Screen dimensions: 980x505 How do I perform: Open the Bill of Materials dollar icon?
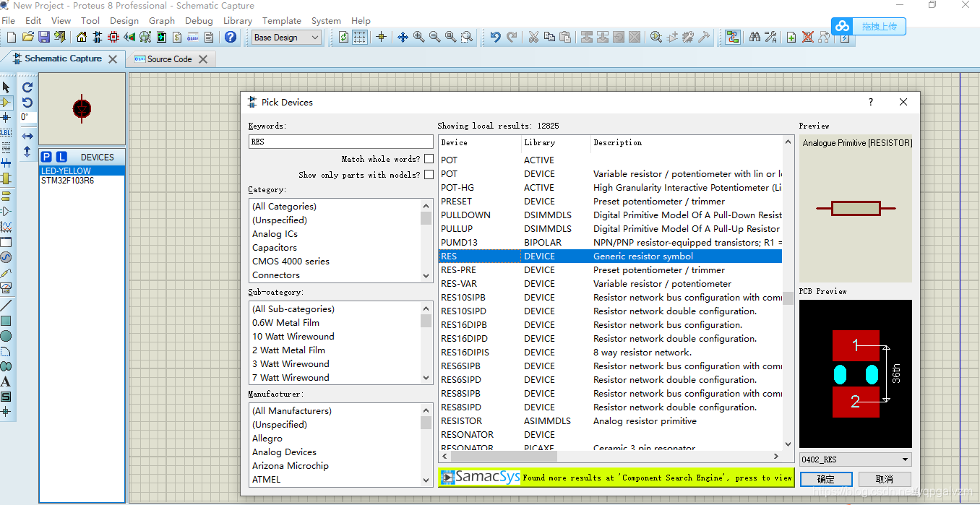[177, 37]
